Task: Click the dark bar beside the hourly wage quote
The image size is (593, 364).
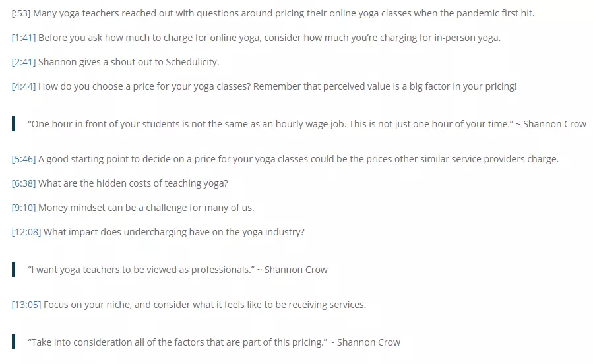Action: pyautogui.click(x=14, y=124)
